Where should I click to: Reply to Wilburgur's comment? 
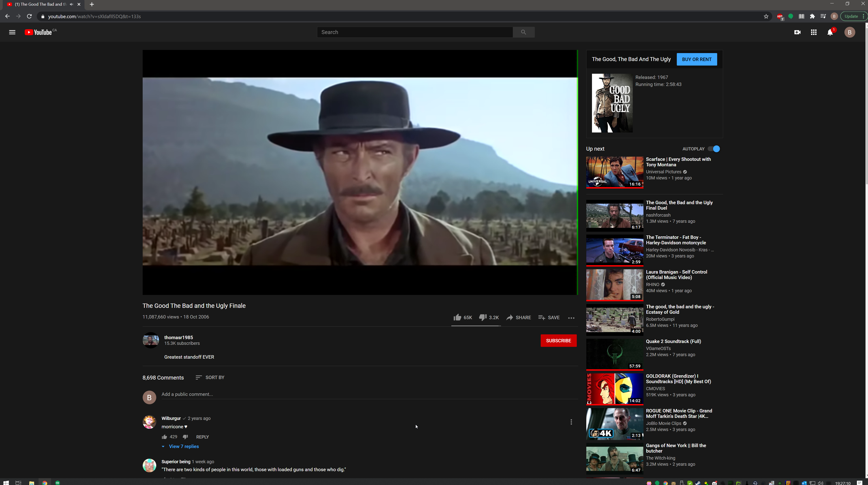202,437
